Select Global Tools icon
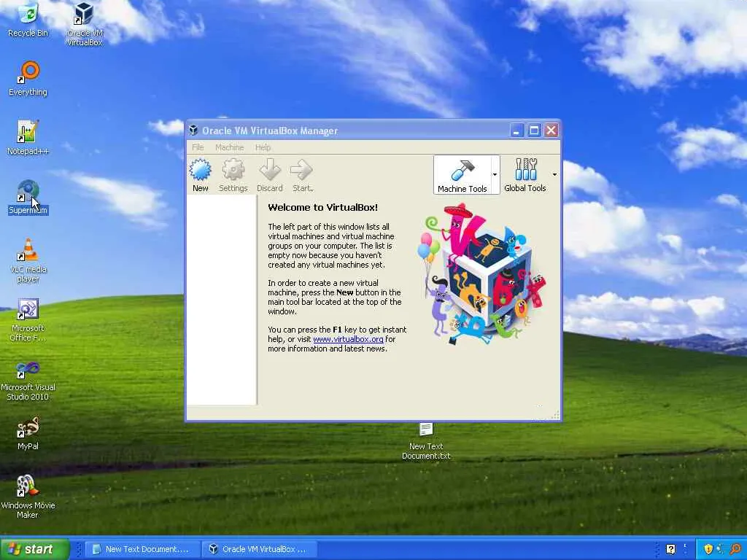 click(525, 175)
